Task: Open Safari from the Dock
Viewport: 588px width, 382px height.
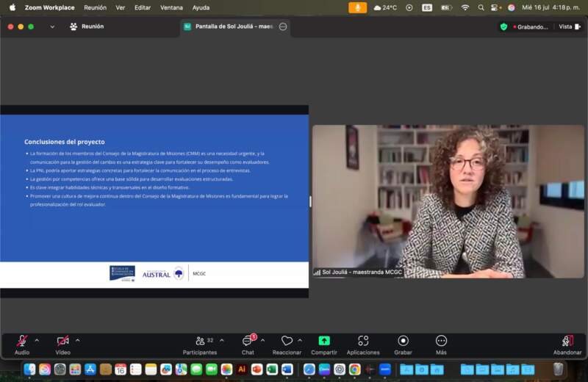Action: [309, 370]
